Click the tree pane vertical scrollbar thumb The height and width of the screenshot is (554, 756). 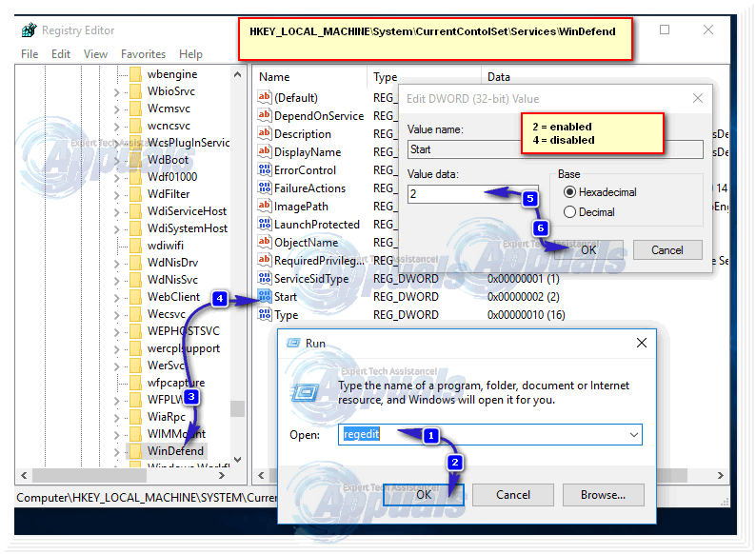pos(237,408)
